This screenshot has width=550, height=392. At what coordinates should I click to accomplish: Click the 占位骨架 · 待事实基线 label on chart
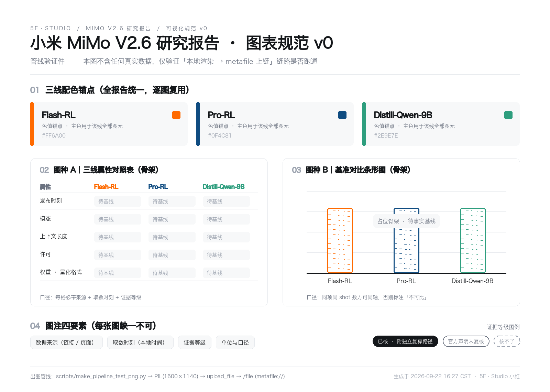406,221
